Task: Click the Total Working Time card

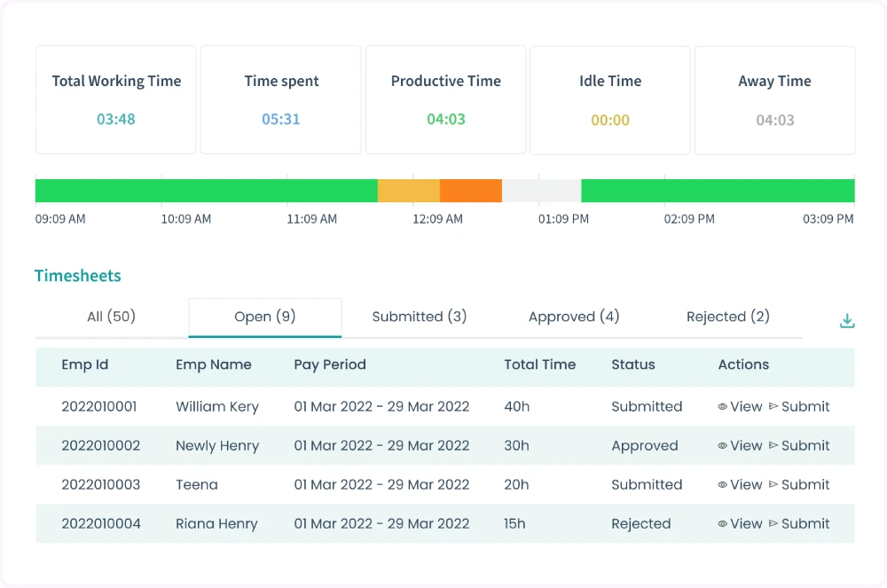Action: (x=116, y=99)
